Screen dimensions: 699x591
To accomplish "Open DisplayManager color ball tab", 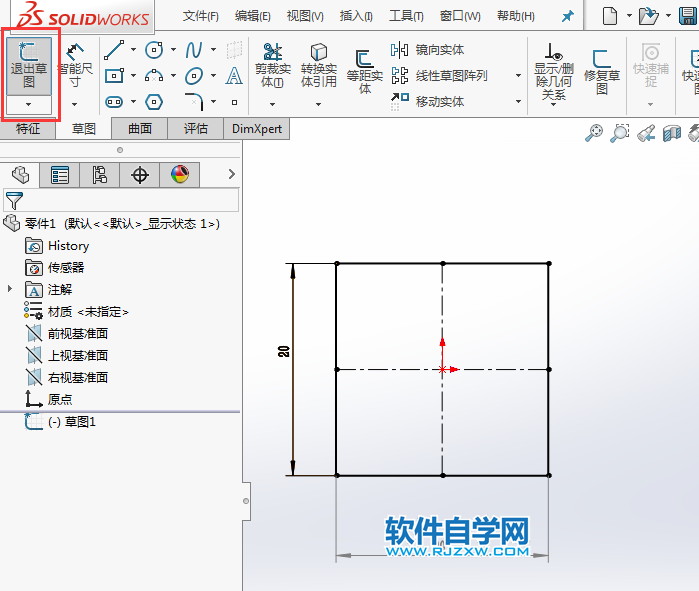I will [180, 175].
